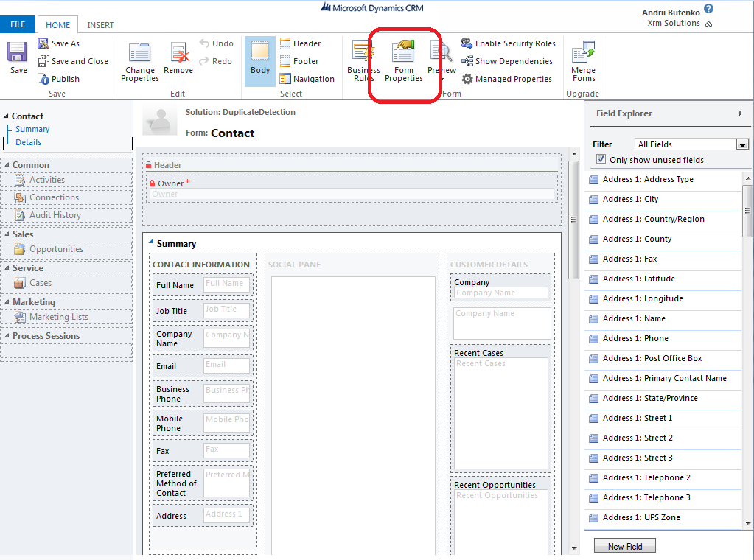The image size is (754, 560).
Task: Click the Full Name field box
Action: click(x=226, y=284)
